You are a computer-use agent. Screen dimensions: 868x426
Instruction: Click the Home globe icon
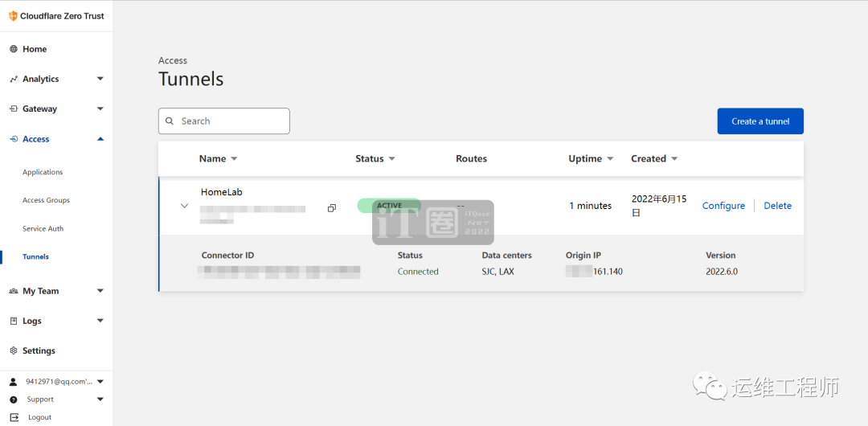[14, 49]
